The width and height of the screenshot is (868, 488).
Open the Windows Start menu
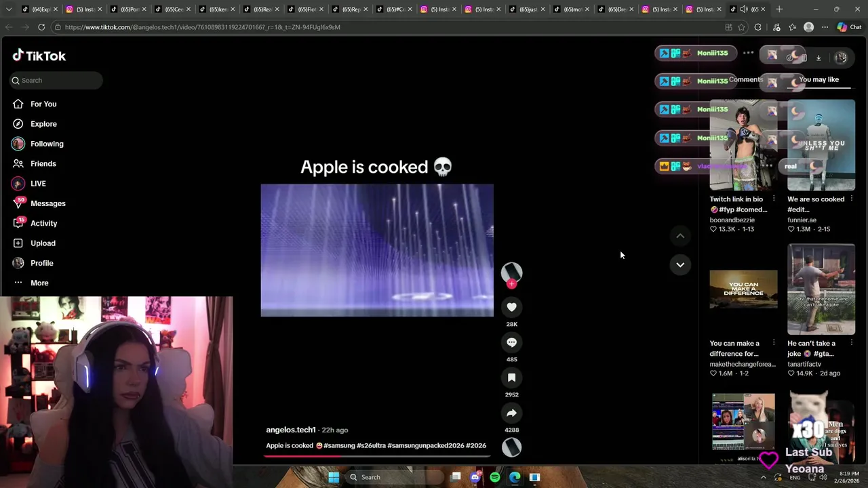pos(334,477)
